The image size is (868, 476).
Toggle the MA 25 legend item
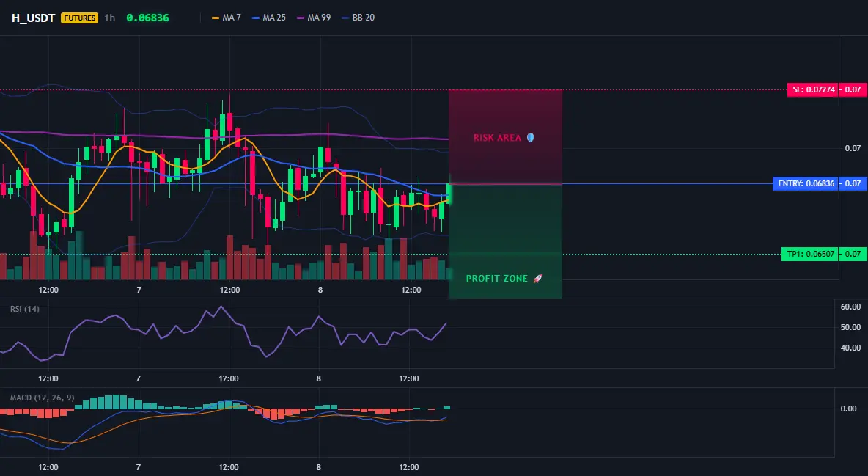269,18
